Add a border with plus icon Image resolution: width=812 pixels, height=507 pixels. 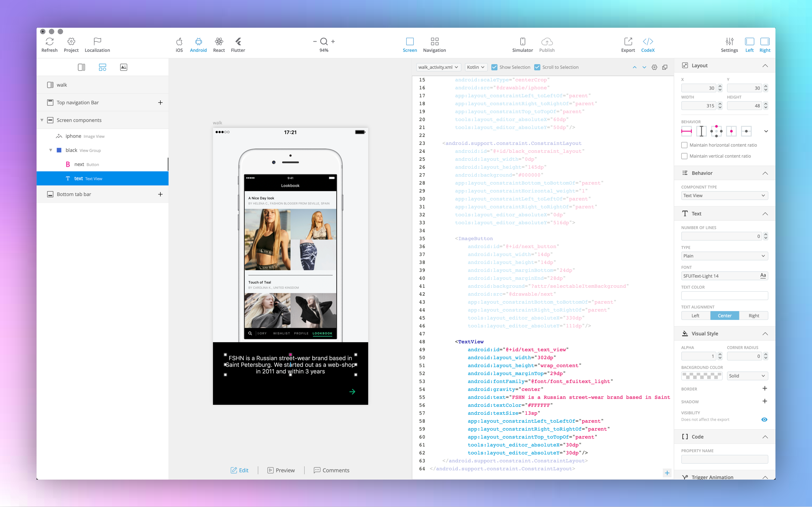pyautogui.click(x=764, y=388)
